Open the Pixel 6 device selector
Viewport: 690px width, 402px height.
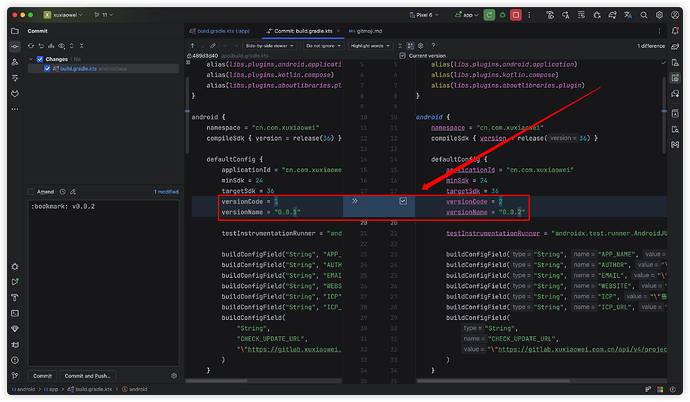(x=435, y=17)
